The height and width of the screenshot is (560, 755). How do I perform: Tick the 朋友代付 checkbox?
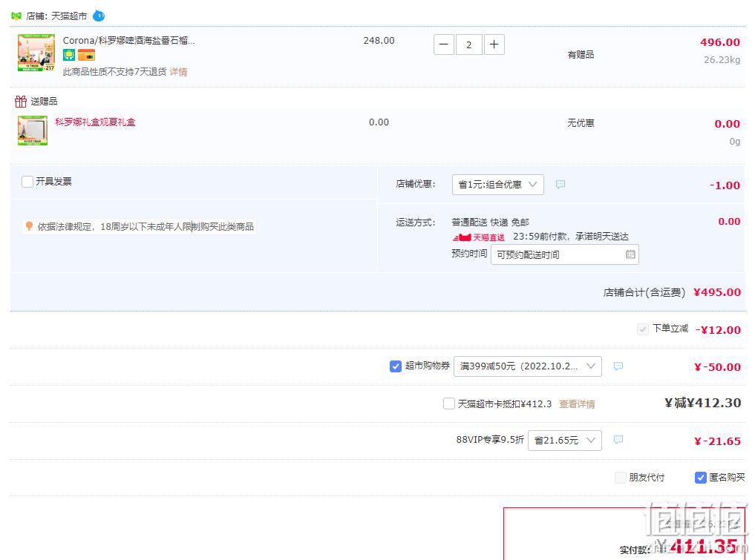(x=621, y=478)
